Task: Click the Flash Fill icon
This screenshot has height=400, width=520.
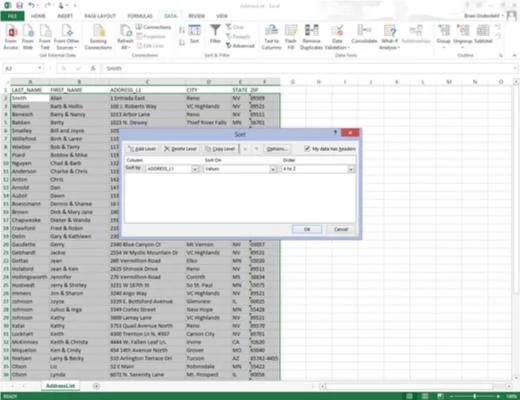Action: (x=291, y=31)
